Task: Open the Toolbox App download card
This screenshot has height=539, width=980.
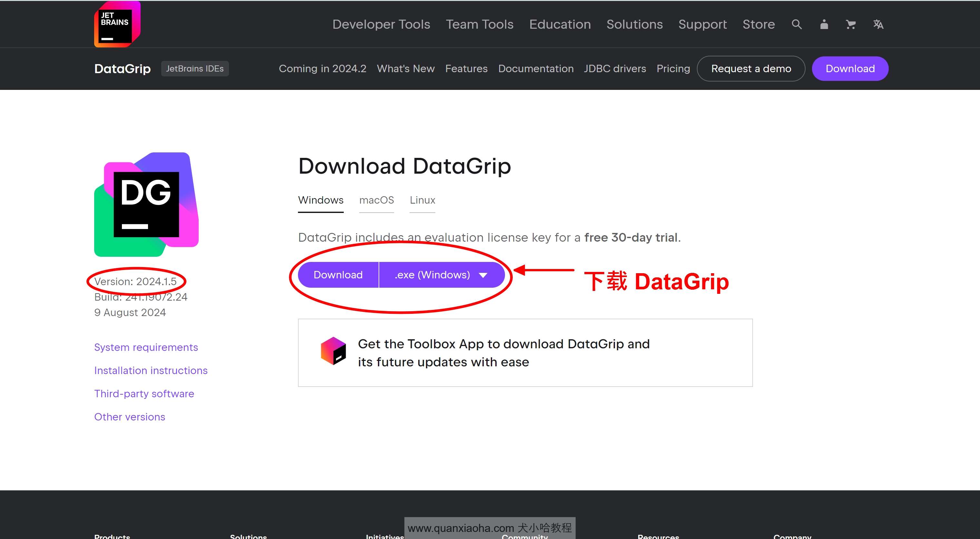Action: coord(525,353)
